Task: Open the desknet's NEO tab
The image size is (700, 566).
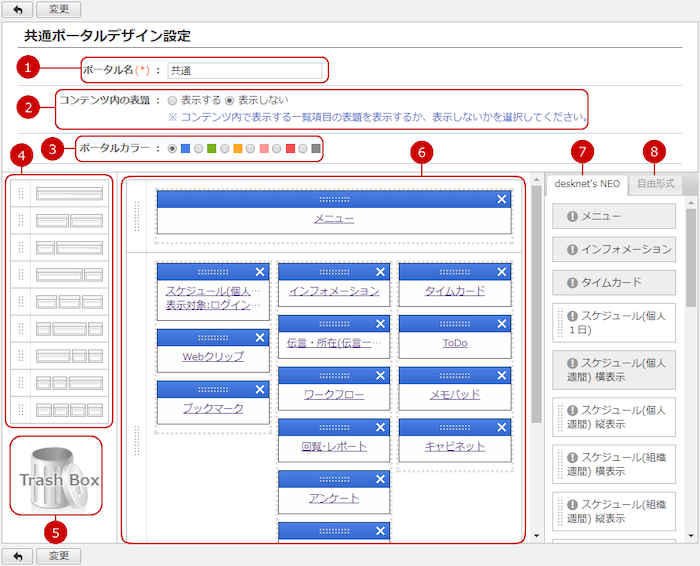Action: (585, 184)
